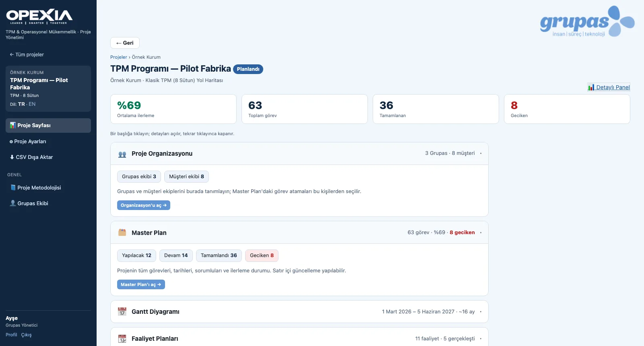Viewport: 644px width, 346px height.
Task: Click the 8 Geciken summary card
Action: [567, 109]
